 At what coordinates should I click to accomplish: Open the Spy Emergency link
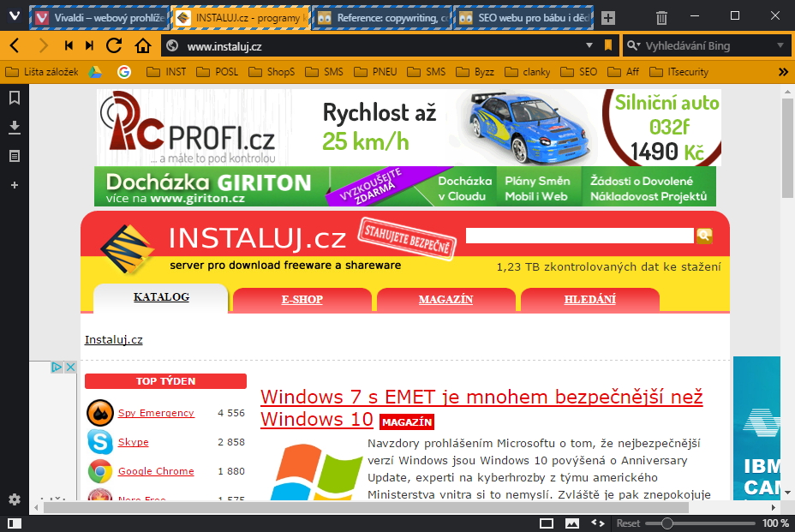pos(156,413)
